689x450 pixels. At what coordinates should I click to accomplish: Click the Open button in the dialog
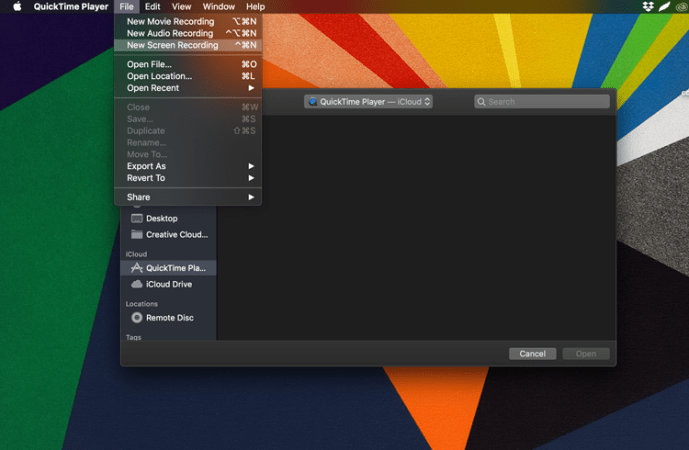click(x=586, y=354)
